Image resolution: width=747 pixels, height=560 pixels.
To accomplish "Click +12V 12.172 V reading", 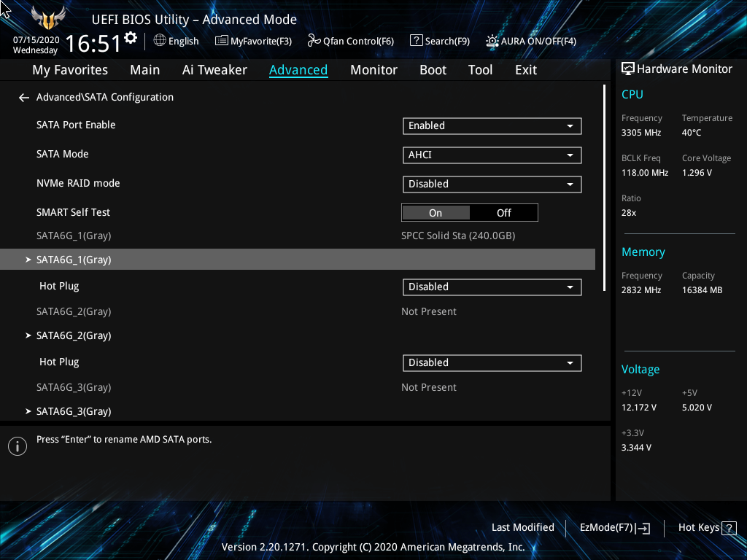I will tap(638, 408).
